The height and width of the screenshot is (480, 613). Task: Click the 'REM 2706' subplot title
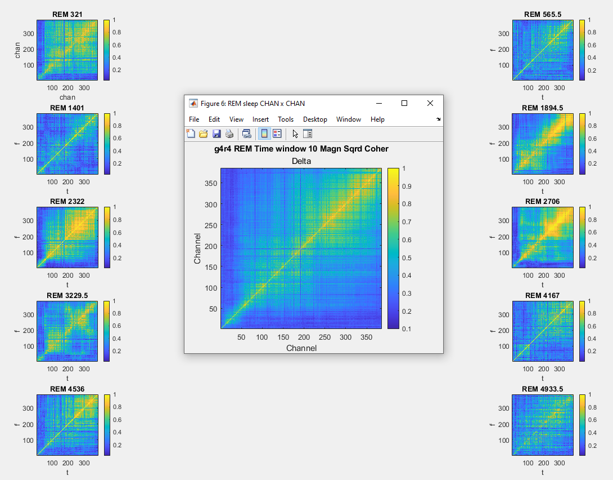coord(543,201)
